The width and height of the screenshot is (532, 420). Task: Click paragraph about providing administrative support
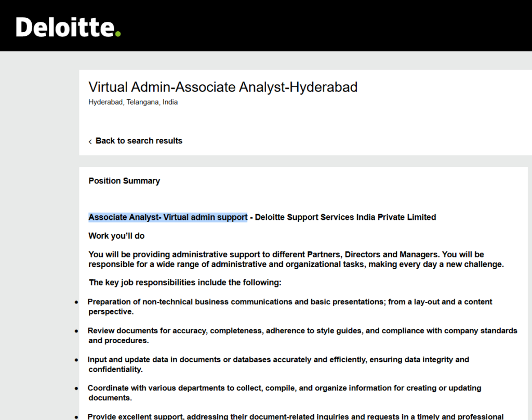tap(296, 259)
